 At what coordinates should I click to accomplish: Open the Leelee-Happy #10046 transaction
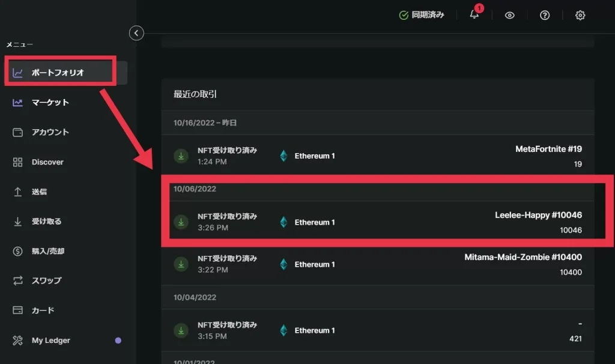(378, 222)
